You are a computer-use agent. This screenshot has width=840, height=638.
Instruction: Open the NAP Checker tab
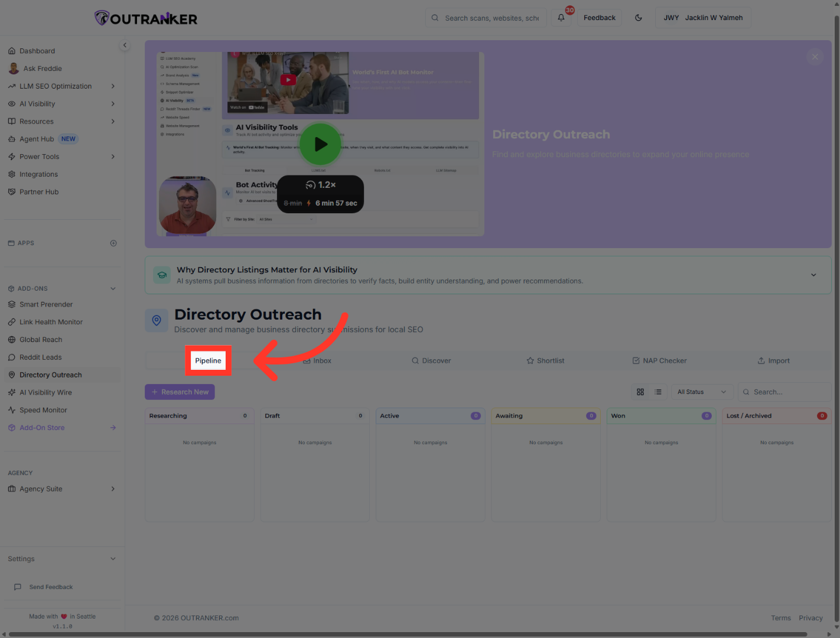[x=659, y=361]
